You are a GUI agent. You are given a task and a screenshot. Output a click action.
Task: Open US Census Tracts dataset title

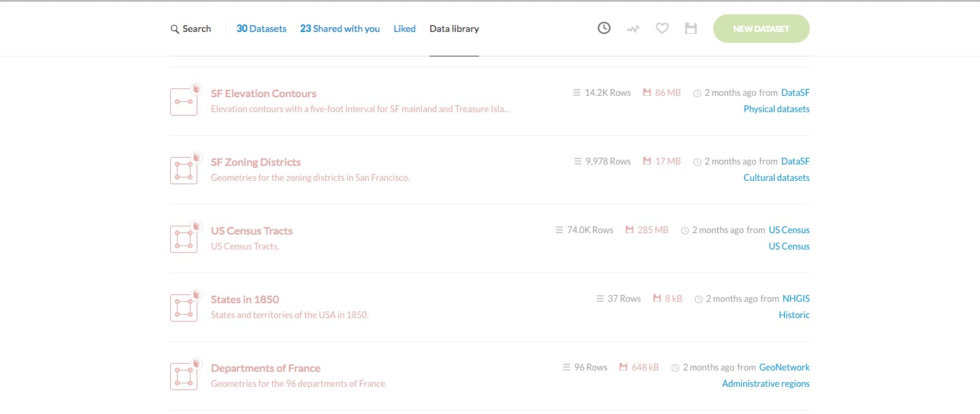tap(252, 230)
